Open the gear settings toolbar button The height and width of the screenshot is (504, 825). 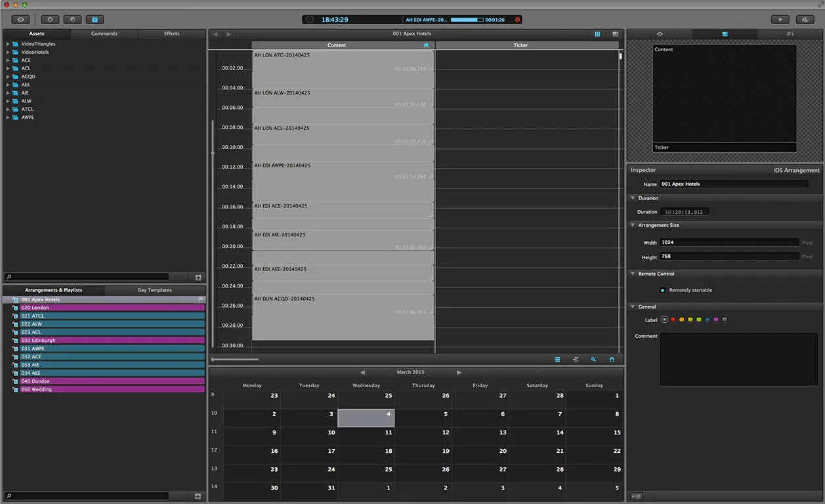51,20
